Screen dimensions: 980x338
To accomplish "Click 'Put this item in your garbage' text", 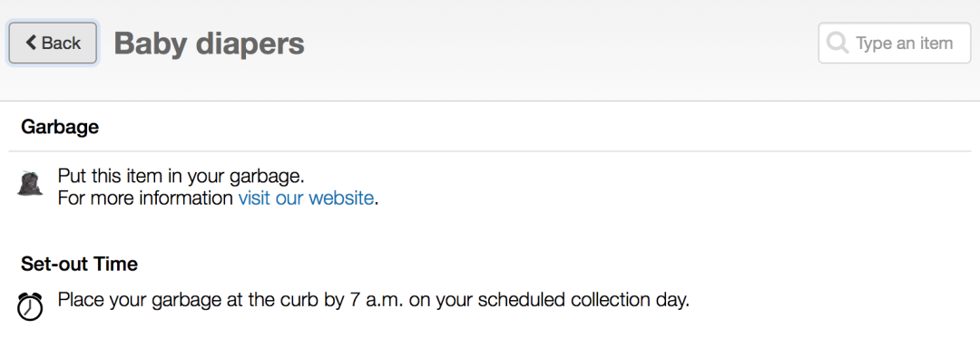I will click(181, 177).
